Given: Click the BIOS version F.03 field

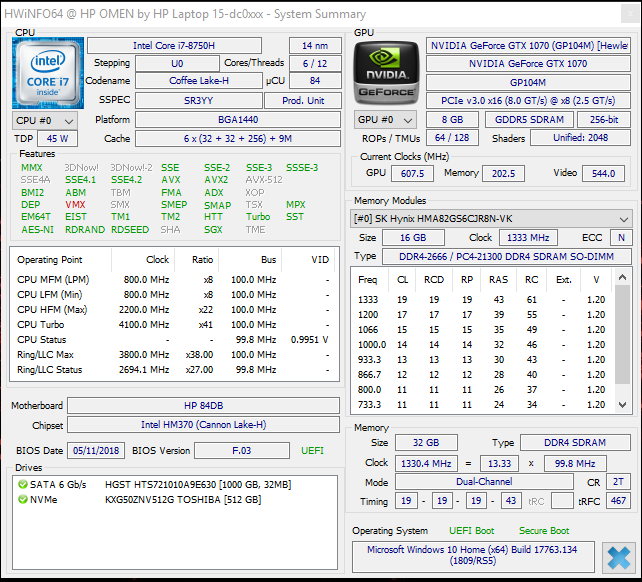Looking at the screenshot, I should pyautogui.click(x=242, y=451).
